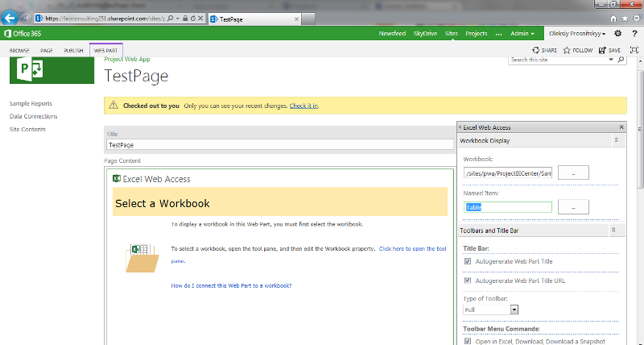The width and height of the screenshot is (644, 345).
Task: Open the help question mark icon
Action: click(634, 34)
